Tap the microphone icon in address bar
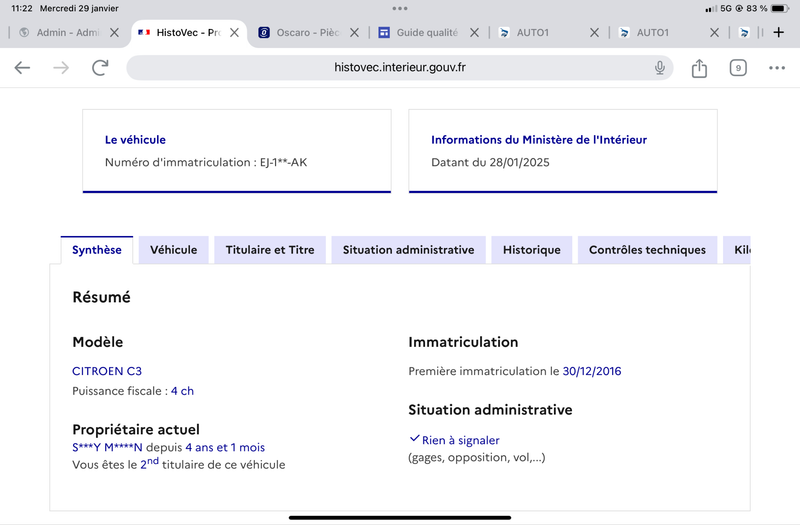The height and width of the screenshot is (525, 800). [x=660, y=67]
